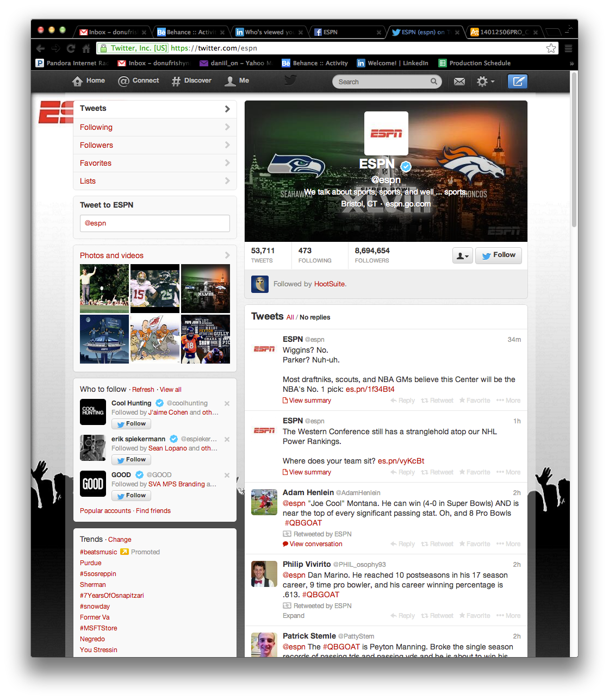609x700 pixels.
Task: Open the Discover navigation item
Action: click(x=191, y=81)
